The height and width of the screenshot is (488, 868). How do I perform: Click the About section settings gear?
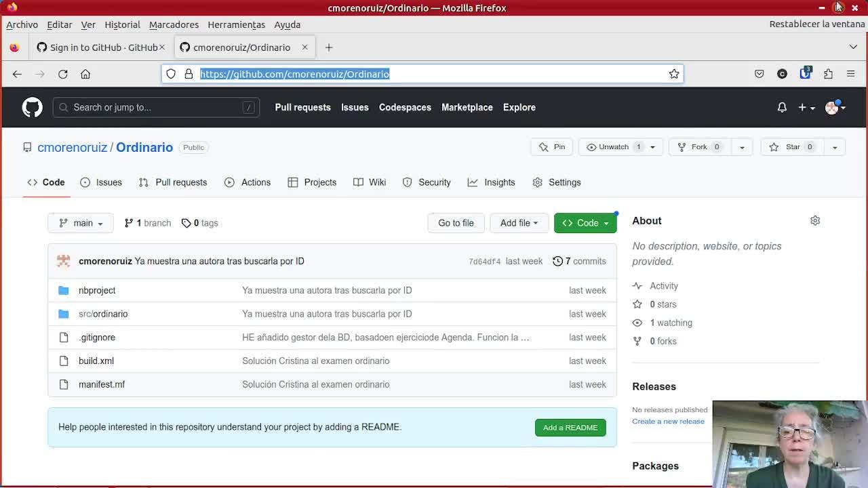tap(815, 221)
